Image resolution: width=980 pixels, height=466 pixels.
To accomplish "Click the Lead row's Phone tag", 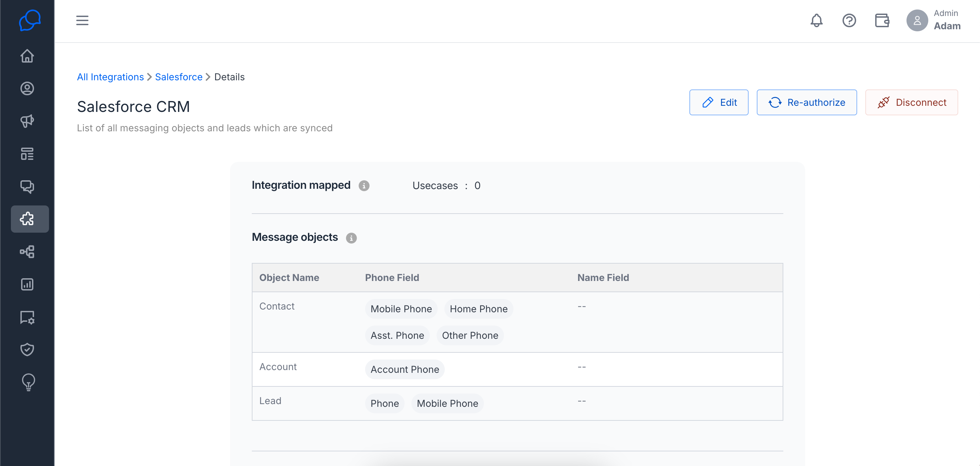I will (385, 403).
